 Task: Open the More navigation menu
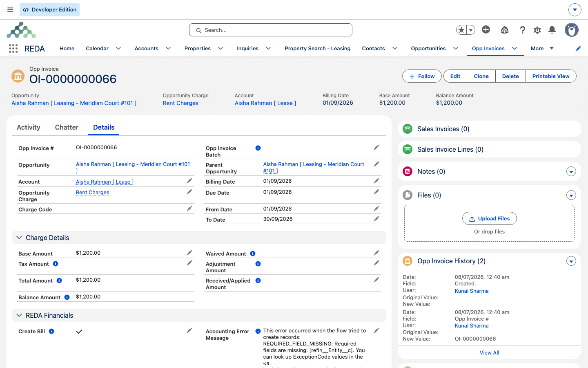coord(542,48)
